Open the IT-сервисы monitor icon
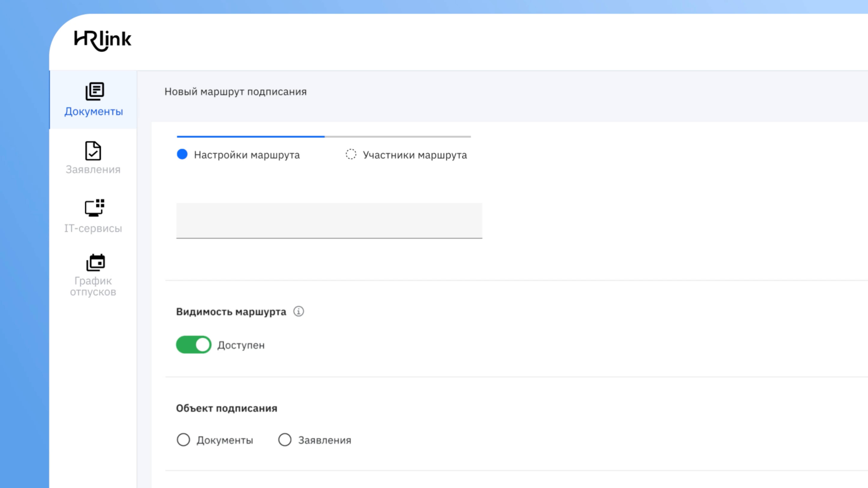 [x=94, y=208]
